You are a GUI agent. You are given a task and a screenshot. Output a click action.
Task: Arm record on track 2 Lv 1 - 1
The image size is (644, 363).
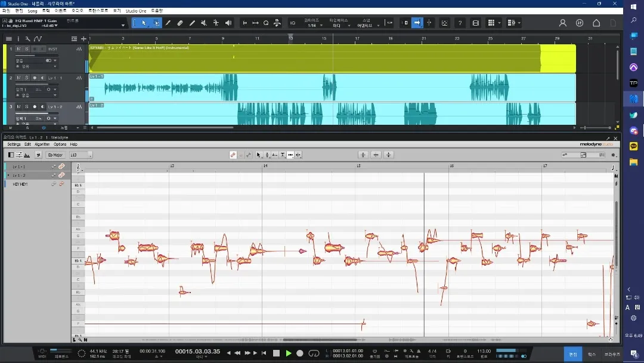(35, 78)
